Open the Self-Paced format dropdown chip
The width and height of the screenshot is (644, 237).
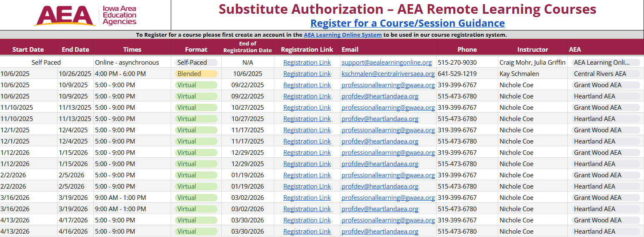point(196,63)
